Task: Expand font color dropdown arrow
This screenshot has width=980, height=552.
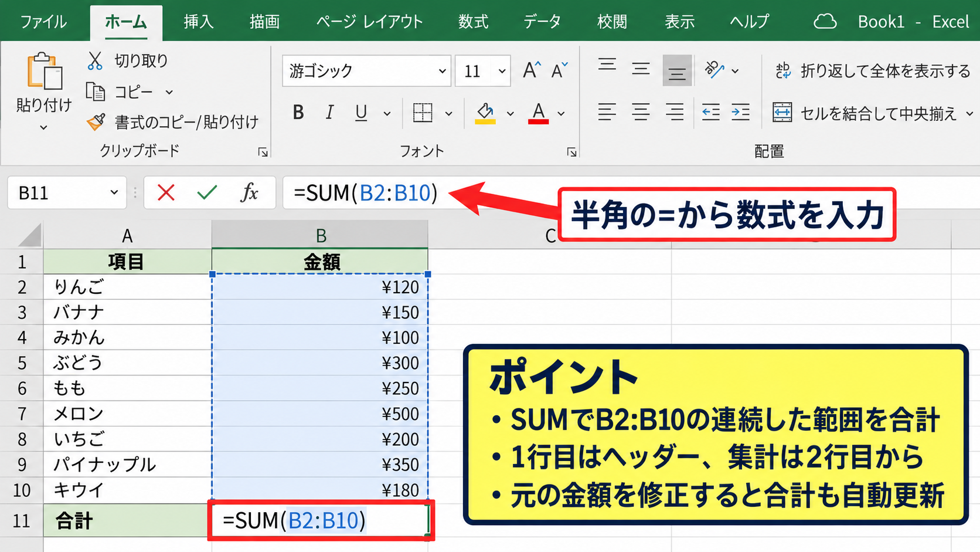Action: coord(561,113)
